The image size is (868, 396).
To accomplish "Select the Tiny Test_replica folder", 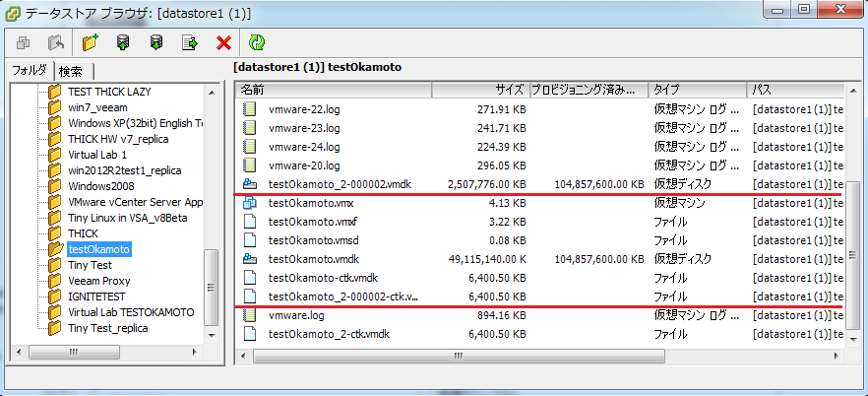I will tap(108, 328).
